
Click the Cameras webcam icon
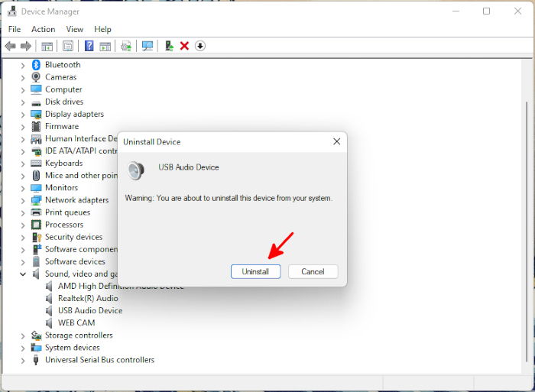click(x=36, y=77)
